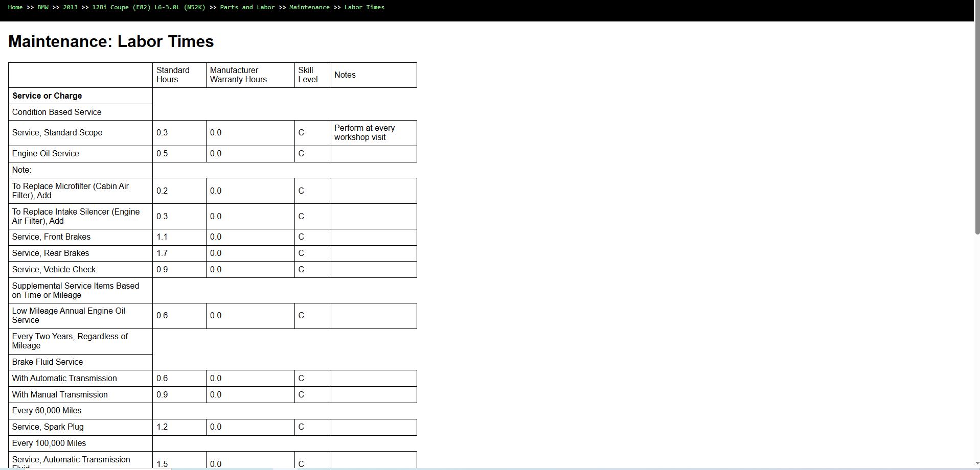
Task: Click the Engine Oil Service cell
Action: click(80, 154)
